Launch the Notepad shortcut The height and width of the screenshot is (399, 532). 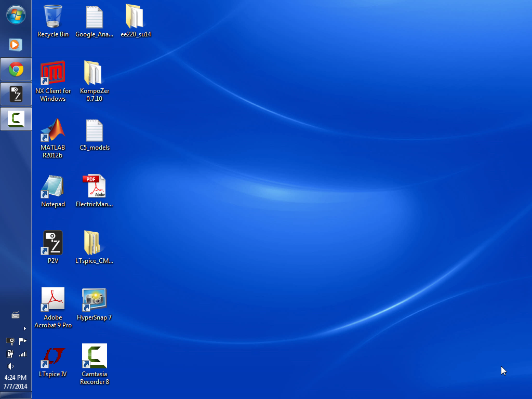click(52, 191)
